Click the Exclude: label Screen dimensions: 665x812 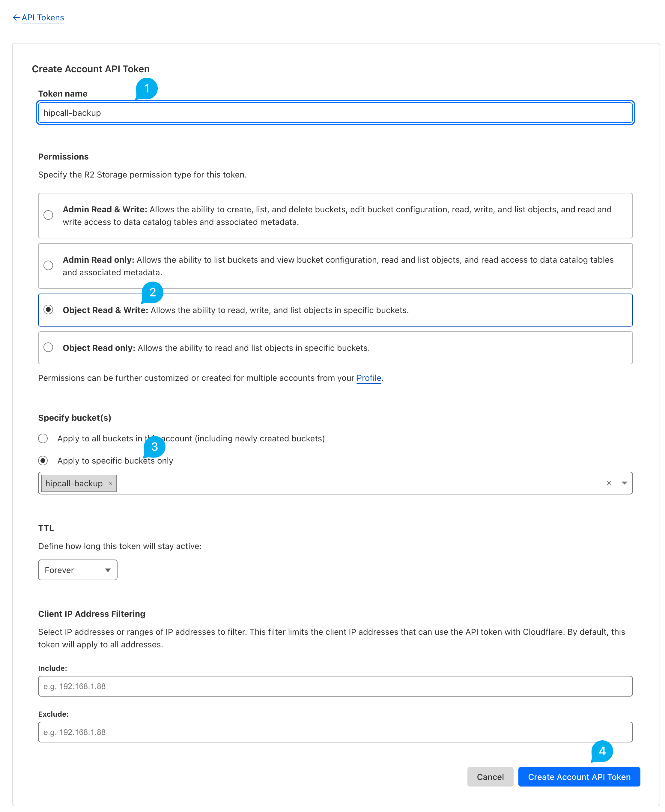pos(53,714)
